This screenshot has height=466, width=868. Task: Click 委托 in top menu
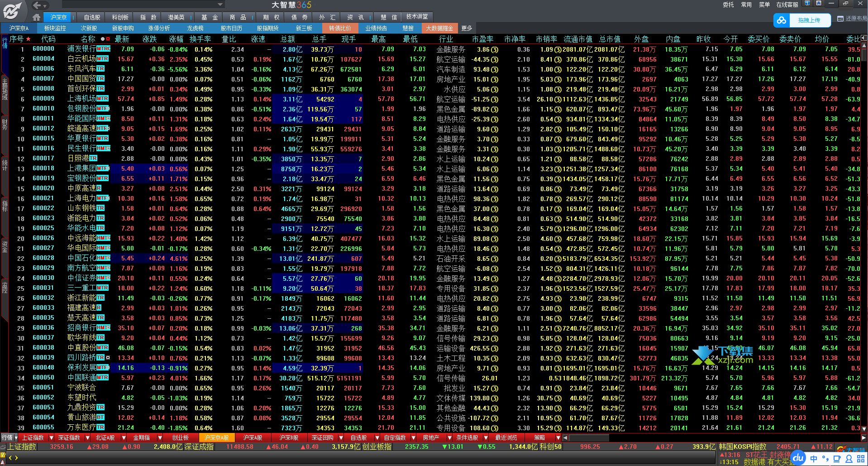click(x=728, y=5)
